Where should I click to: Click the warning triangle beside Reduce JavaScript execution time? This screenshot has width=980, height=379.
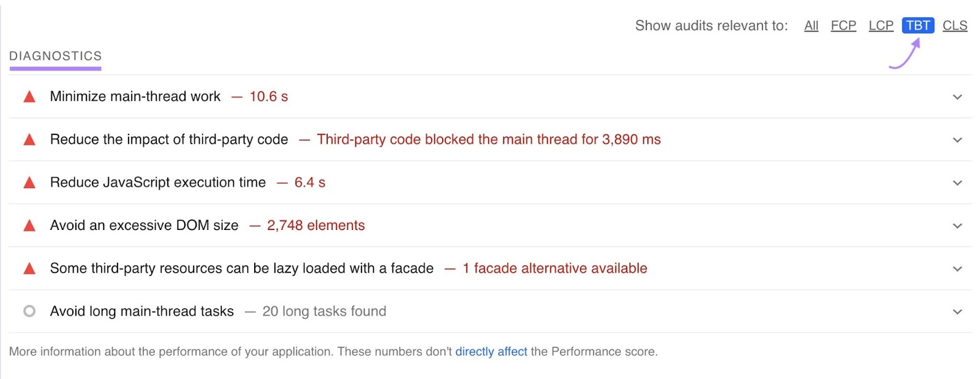[29, 182]
